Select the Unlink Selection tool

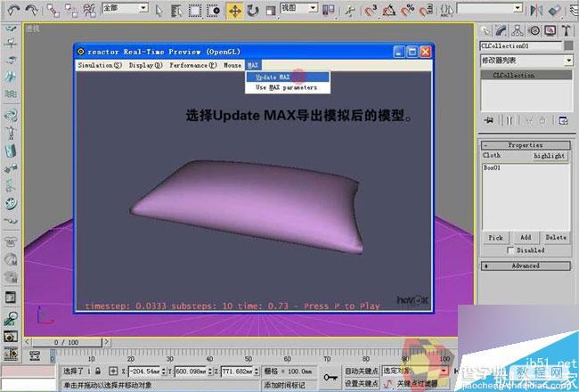pyautogui.click(x=71, y=11)
